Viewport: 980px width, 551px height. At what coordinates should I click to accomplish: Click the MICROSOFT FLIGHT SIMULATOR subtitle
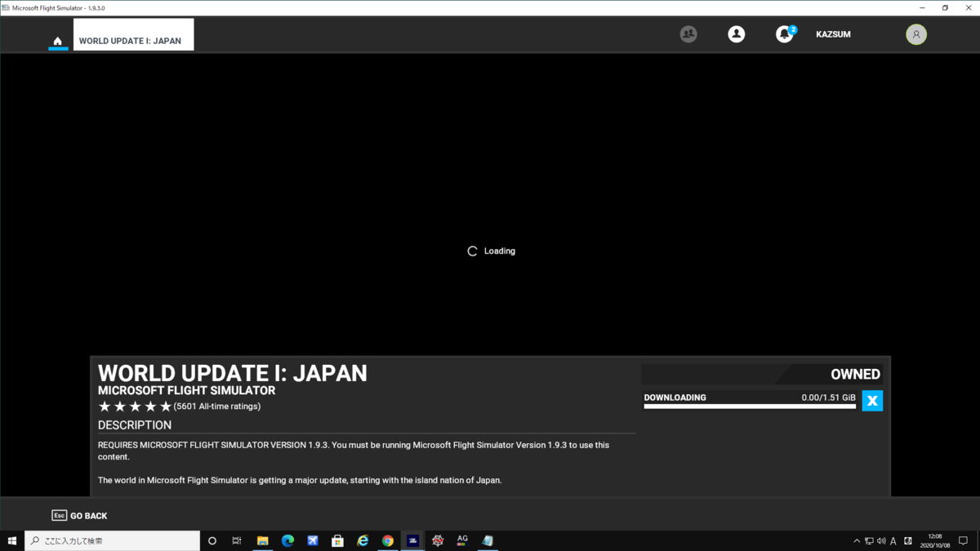point(186,391)
